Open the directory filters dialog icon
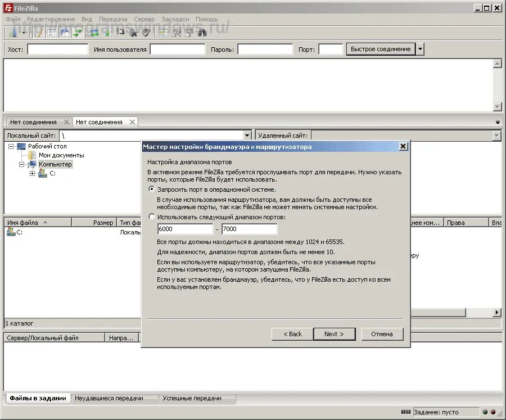Screen dimensions: 506x420 click(164, 33)
